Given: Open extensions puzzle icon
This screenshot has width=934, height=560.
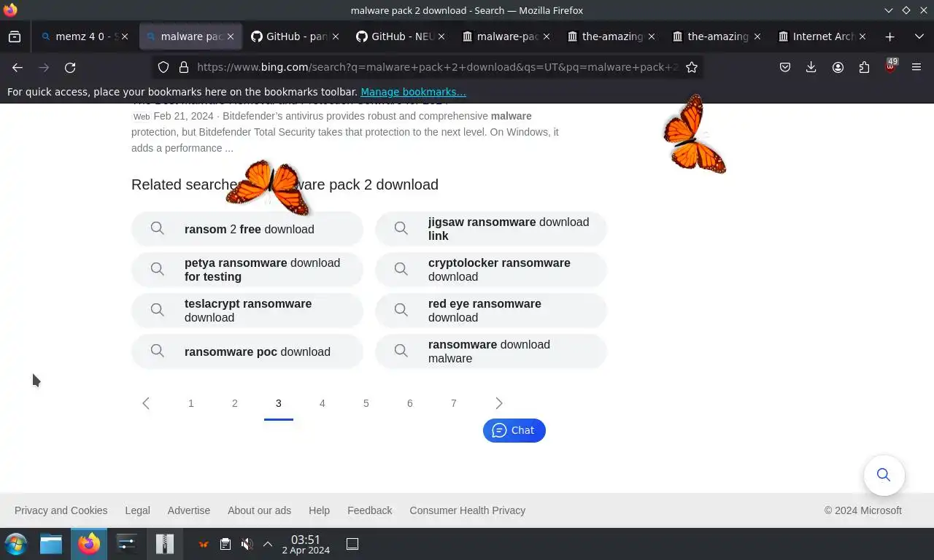Looking at the screenshot, I should [x=864, y=67].
